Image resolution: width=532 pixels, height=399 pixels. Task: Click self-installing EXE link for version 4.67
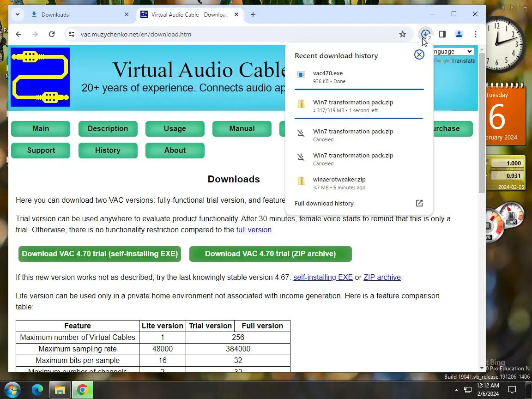pos(323,277)
